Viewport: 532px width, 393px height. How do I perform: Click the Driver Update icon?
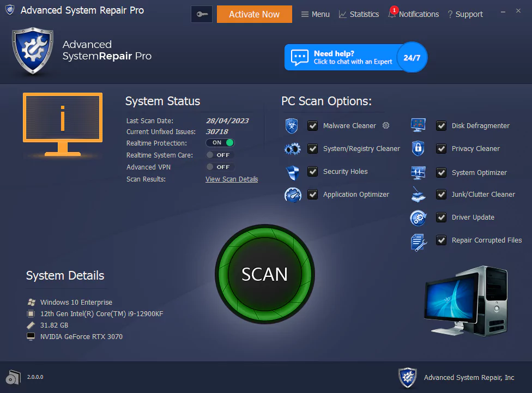click(418, 217)
